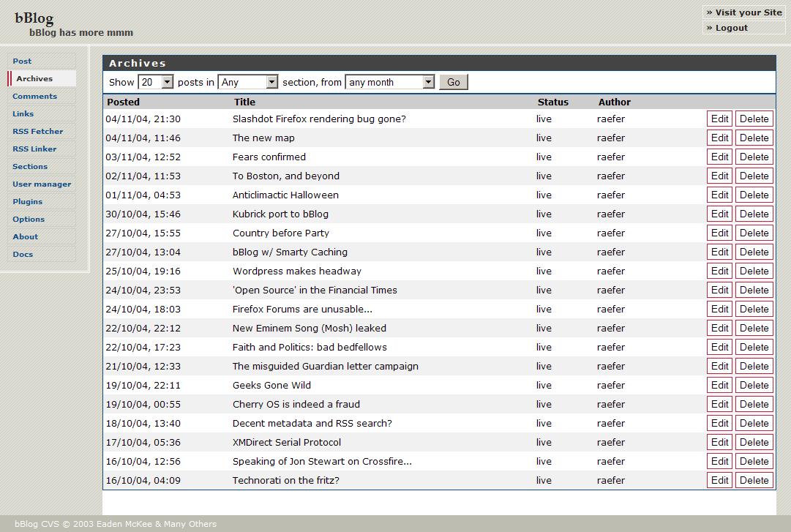Click the Logout link
791x532 pixels.
[743, 28]
